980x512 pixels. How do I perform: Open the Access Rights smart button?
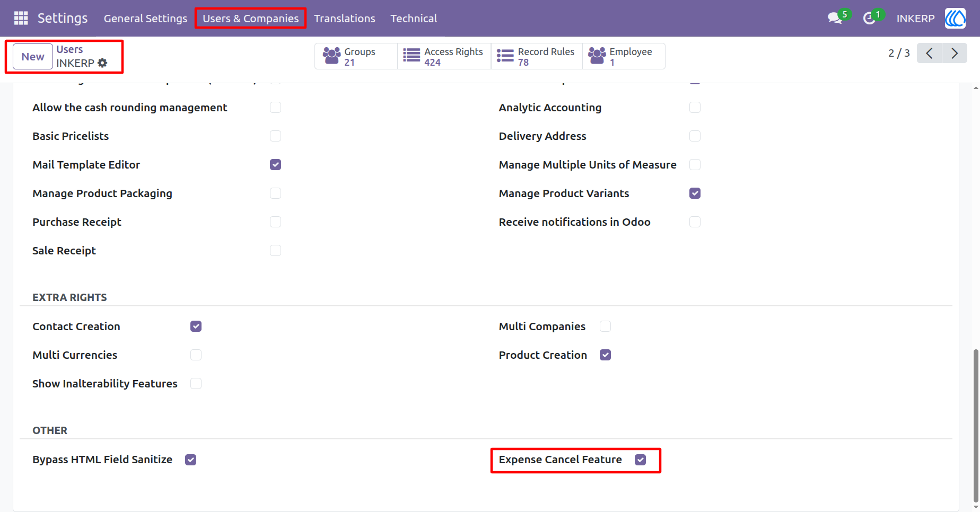coord(444,56)
